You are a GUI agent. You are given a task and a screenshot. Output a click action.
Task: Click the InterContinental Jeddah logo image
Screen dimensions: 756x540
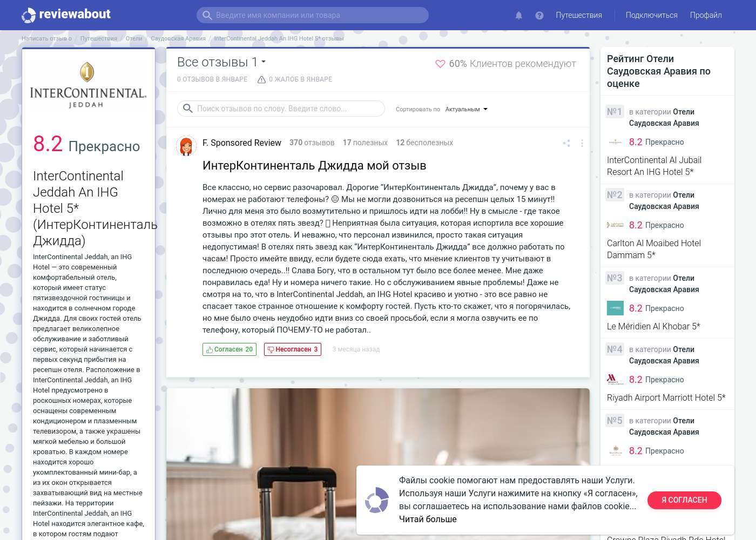click(x=88, y=85)
